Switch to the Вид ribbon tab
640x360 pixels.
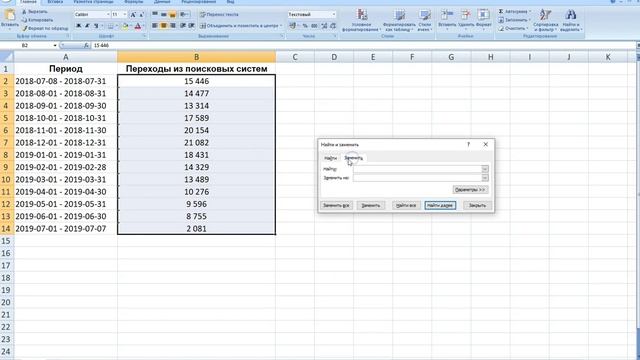click(x=230, y=2)
